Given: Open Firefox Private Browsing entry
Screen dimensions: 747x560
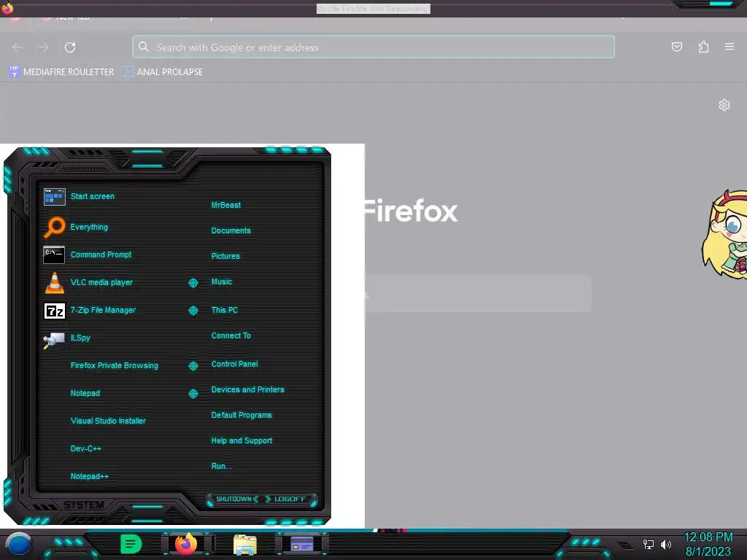Looking at the screenshot, I should [115, 365].
